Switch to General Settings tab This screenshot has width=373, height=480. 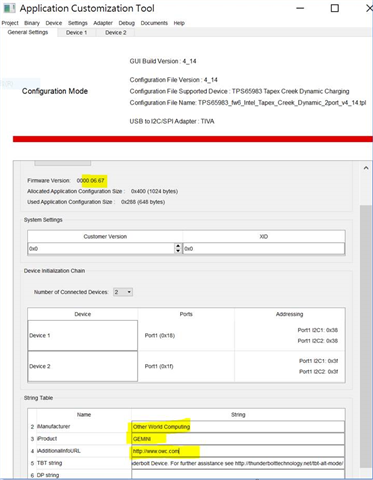[28, 32]
